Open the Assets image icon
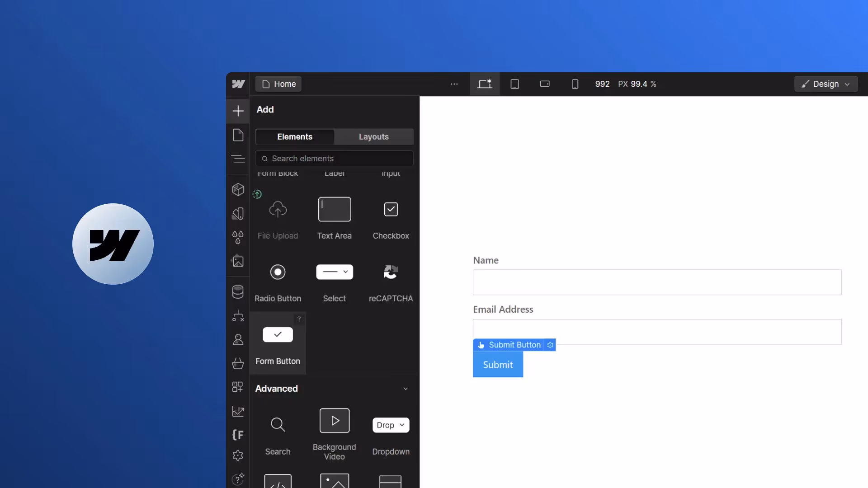The image size is (868, 488). (238, 261)
